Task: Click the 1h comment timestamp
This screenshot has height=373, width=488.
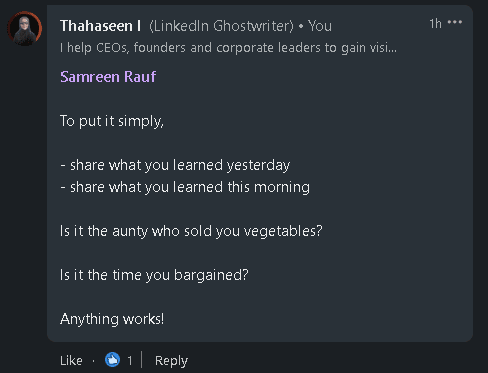Action: [435, 24]
